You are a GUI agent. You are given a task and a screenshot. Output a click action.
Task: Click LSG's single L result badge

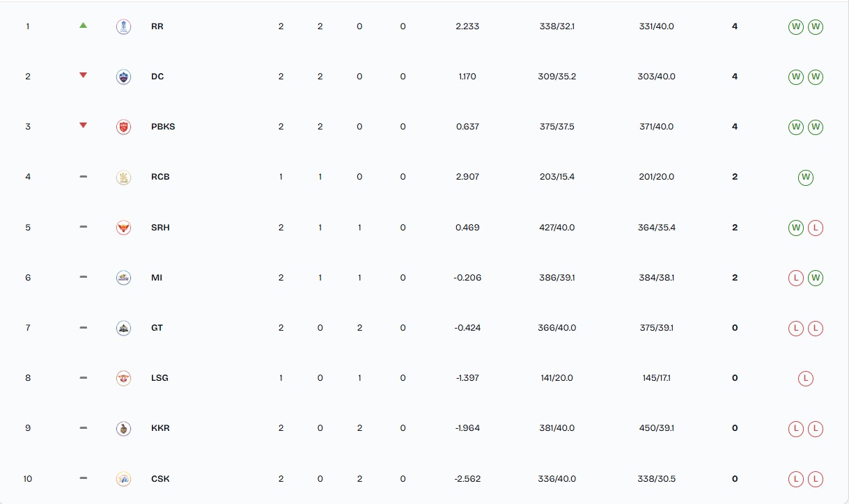click(x=806, y=379)
